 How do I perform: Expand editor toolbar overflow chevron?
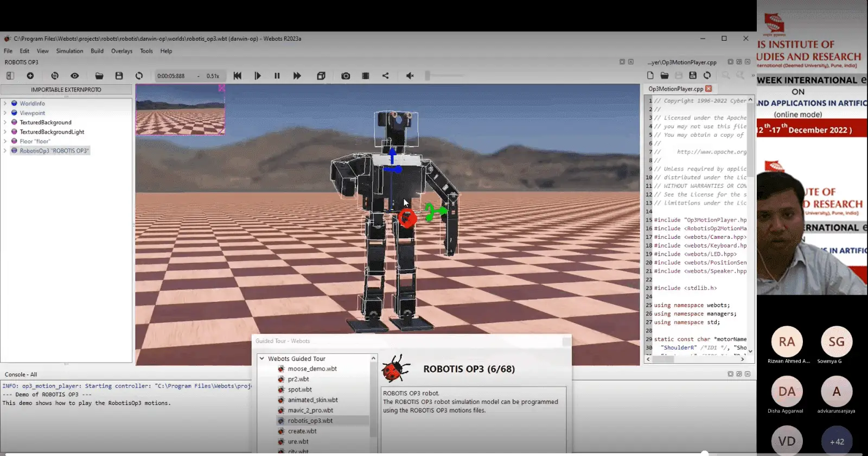pos(753,75)
